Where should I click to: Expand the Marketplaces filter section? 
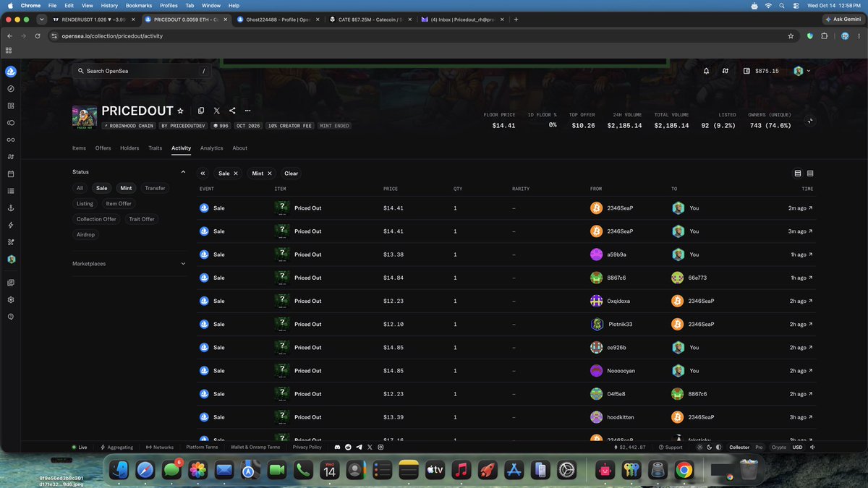(x=183, y=264)
